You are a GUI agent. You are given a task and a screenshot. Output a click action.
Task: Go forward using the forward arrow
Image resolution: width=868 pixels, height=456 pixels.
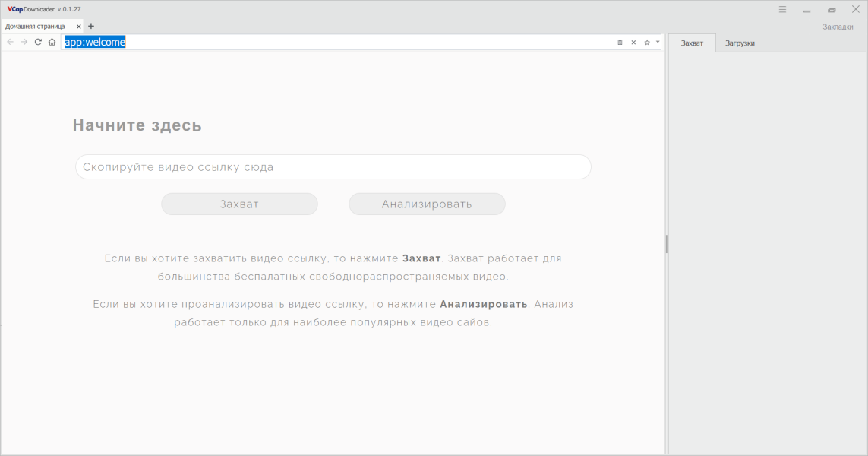point(24,42)
